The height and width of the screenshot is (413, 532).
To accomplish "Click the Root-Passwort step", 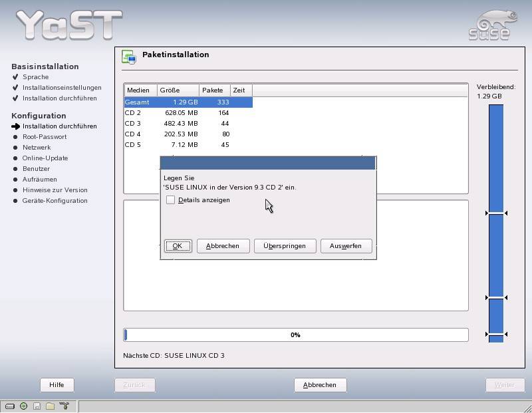I will pos(45,137).
